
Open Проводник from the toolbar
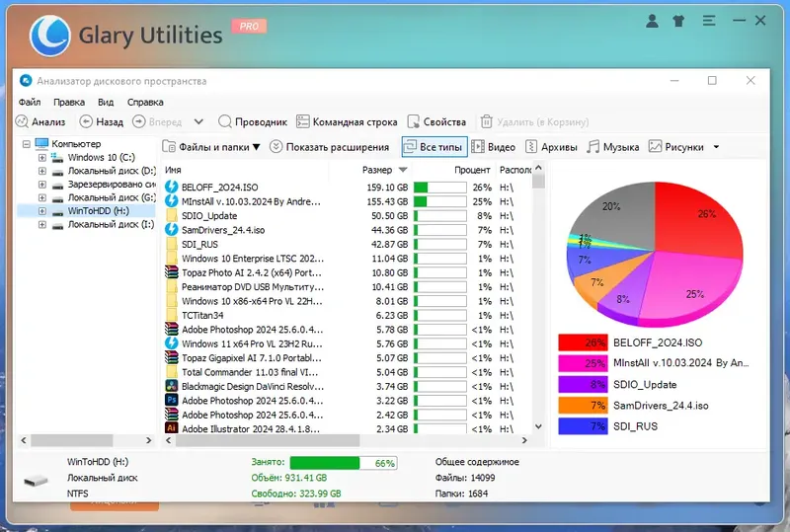click(x=253, y=122)
